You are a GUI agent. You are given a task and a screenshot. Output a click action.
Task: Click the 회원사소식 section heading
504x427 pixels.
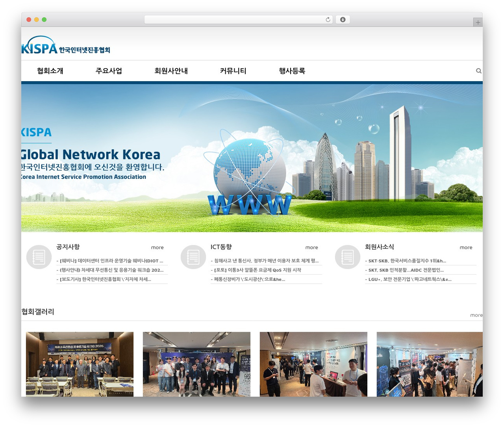379,247
